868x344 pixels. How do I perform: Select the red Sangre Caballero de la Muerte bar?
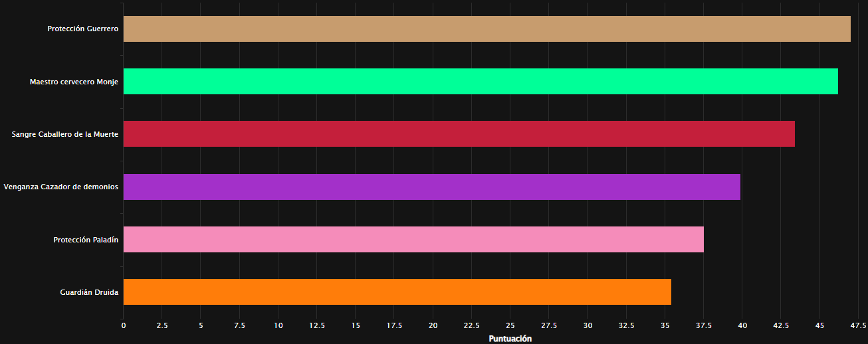coord(459,134)
